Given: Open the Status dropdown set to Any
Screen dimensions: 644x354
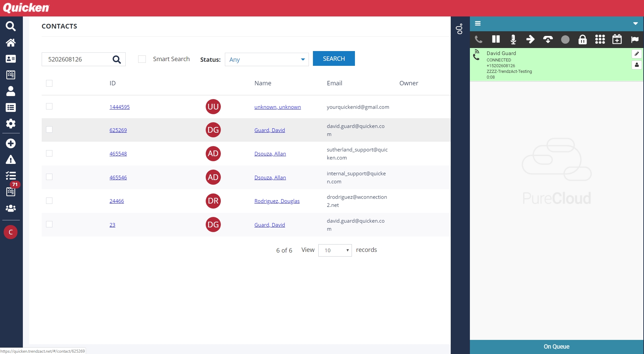Looking at the screenshot, I should [x=267, y=59].
